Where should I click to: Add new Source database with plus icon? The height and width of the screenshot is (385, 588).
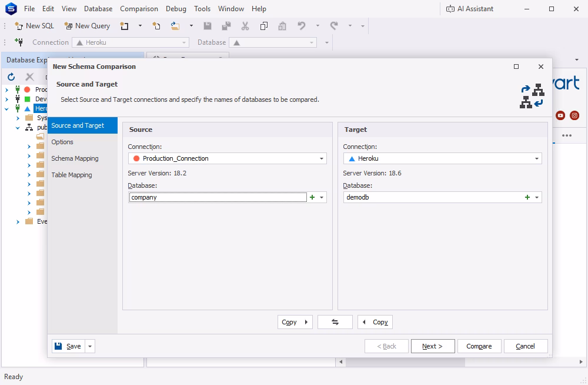tap(312, 197)
